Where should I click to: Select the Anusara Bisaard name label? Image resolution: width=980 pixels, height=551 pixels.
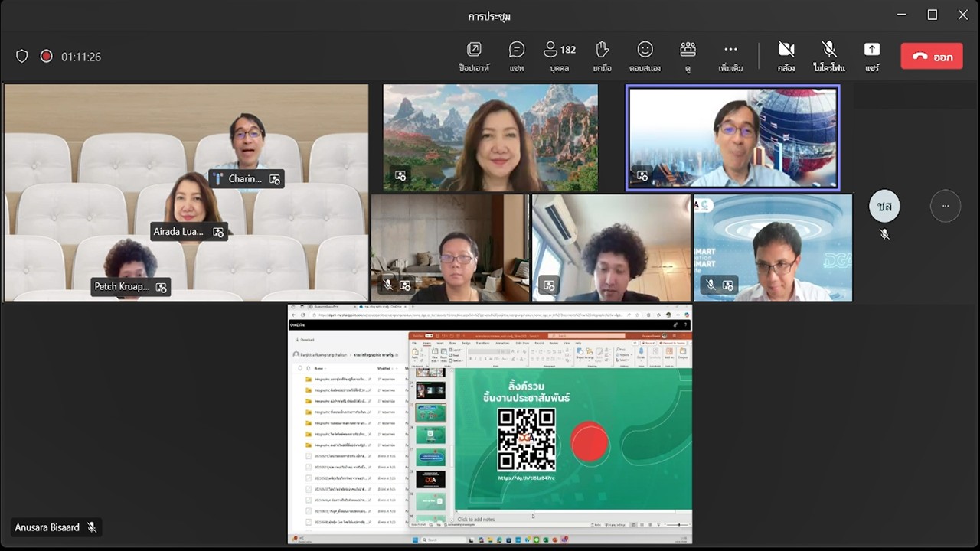[x=47, y=527]
